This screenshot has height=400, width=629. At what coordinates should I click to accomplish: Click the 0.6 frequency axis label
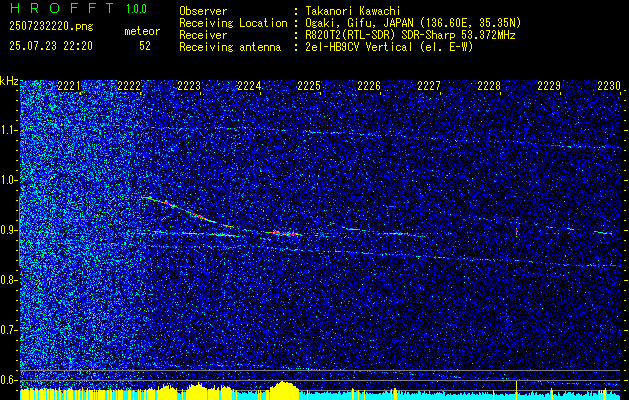(8, 380)
